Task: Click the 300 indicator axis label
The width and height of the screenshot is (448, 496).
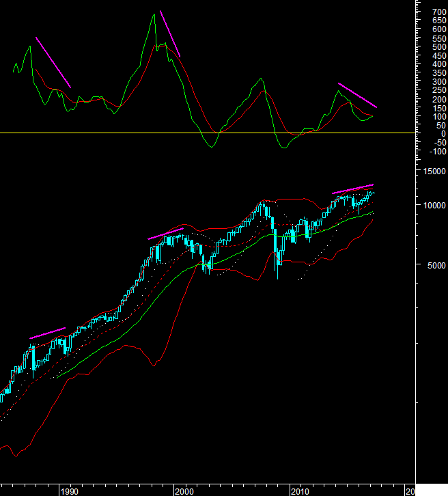Action: point(439,82)
